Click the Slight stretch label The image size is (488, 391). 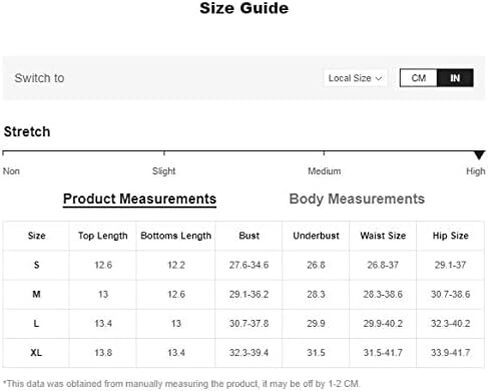[x=164, y=171]
